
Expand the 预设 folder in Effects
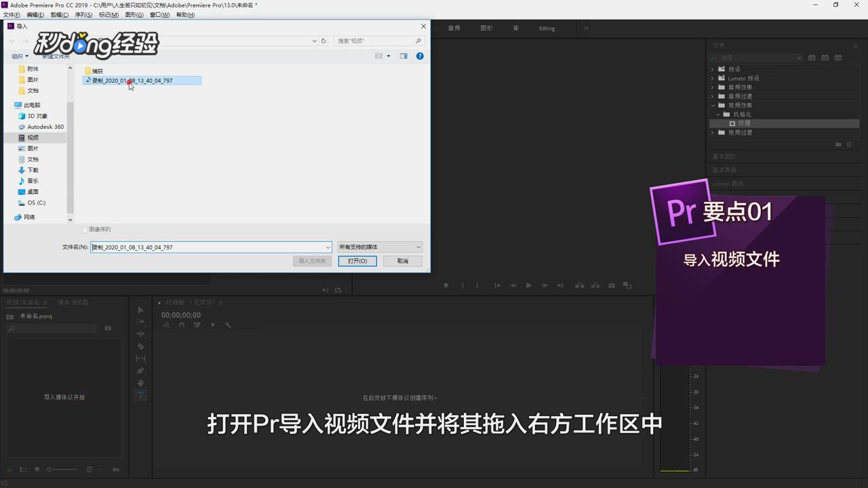[713, 69]
